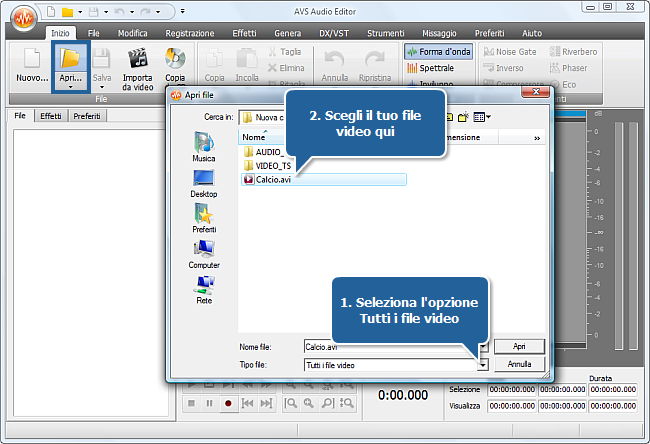
Task: Click the Apri button in the dialog
Action: pyautogui.click(x=519, y=346)
